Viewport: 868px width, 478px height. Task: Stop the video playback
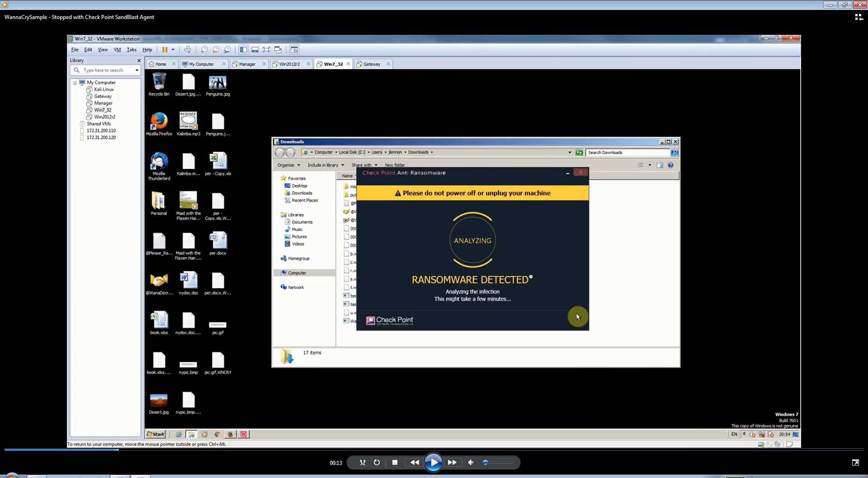coord(395,463)
